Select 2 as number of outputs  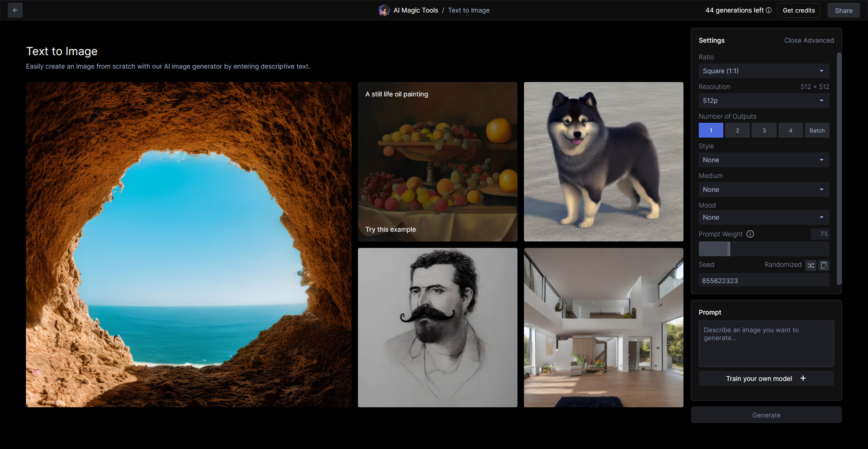click(737, 131)
